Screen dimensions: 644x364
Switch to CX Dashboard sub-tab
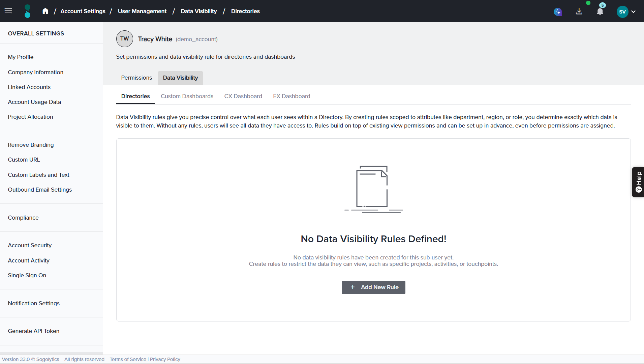click(x=243, y=96)
